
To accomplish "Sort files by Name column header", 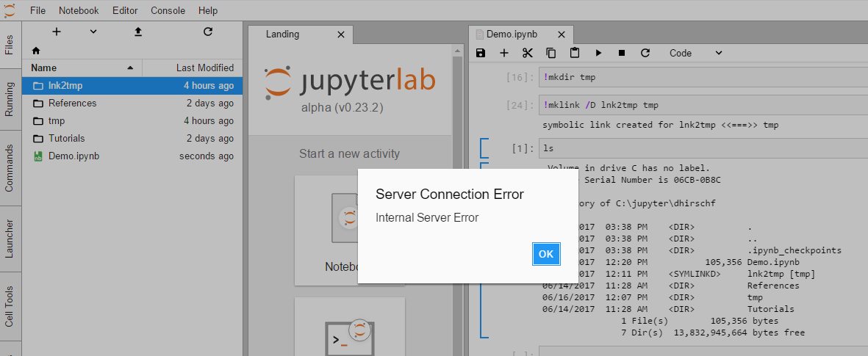I will 82,68.
